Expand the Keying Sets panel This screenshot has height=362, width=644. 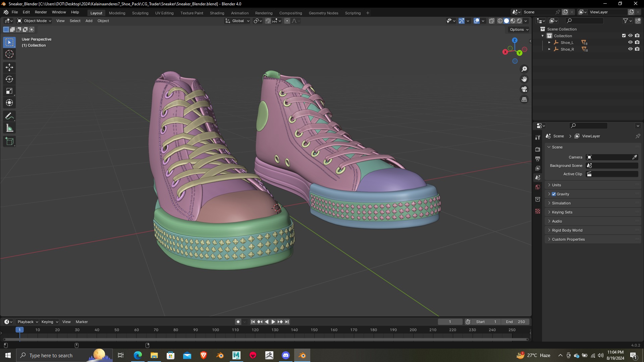click(x=593, y=212)
